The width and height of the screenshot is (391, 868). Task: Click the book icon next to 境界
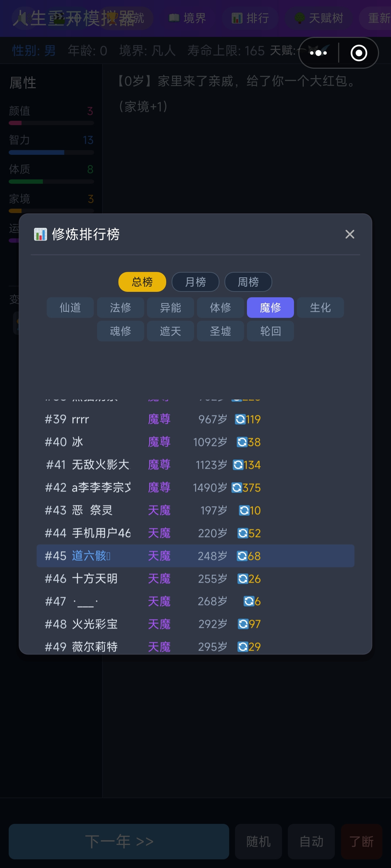click(174, 18)
